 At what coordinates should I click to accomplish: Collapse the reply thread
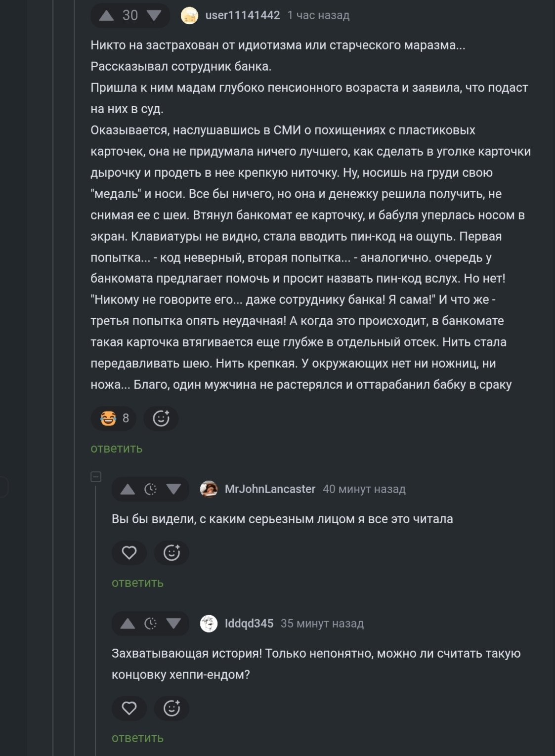(96, 477)
